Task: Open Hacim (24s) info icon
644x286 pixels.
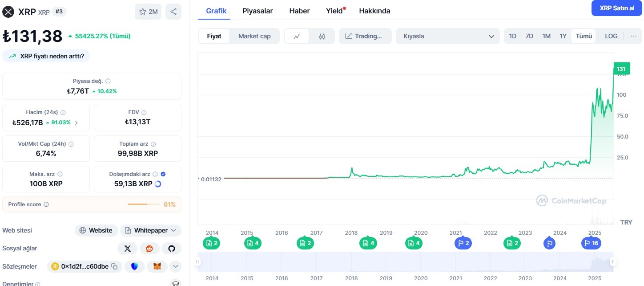Action: [x=63, y=113]
